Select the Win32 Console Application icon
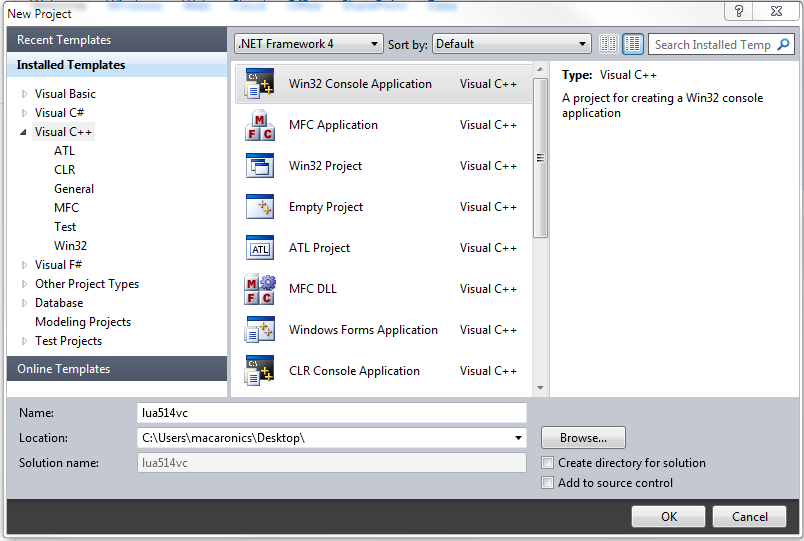This screenshot has width=804, height=541. click(x=259, y=84)
